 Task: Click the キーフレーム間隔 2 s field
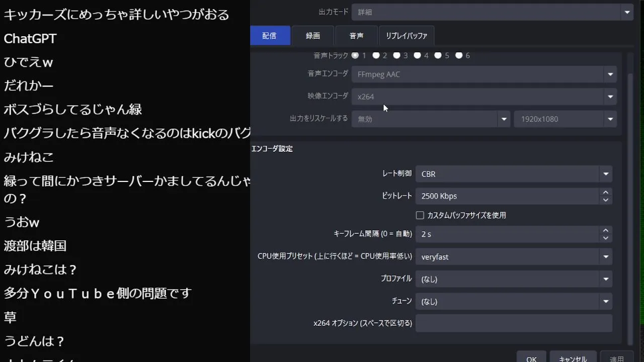(x=507, y=234)
